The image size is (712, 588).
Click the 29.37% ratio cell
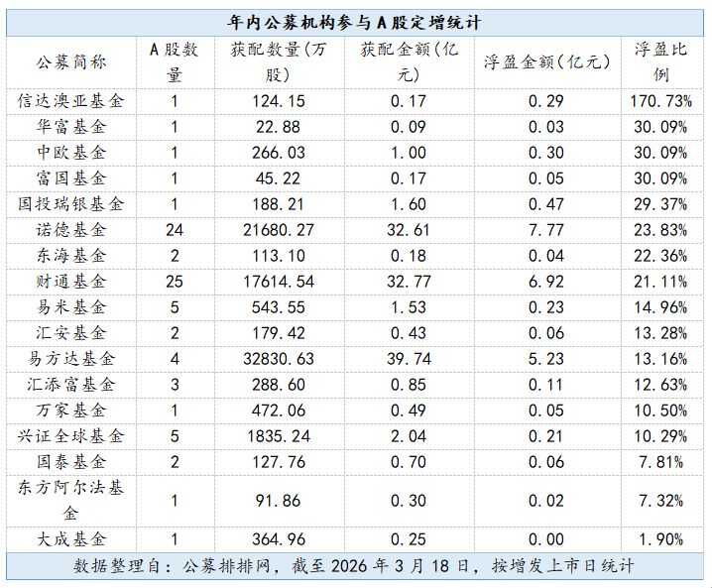pyautogui.click(x=660, y=204)
